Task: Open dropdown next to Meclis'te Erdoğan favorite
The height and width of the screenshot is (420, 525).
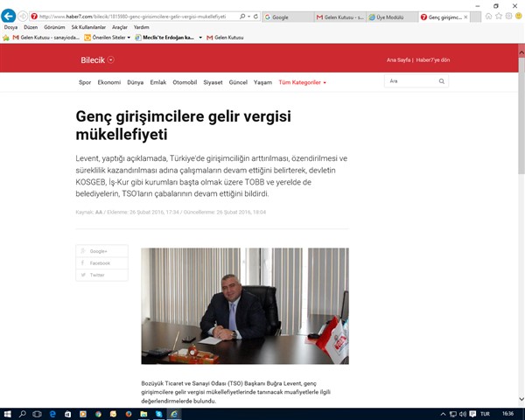Action: tap(200, 38)
